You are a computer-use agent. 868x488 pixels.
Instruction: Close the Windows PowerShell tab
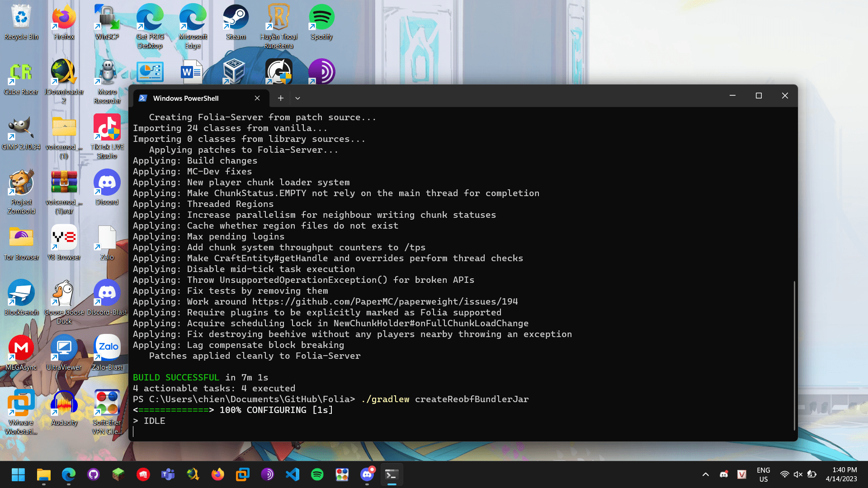[x=257, y=98]
